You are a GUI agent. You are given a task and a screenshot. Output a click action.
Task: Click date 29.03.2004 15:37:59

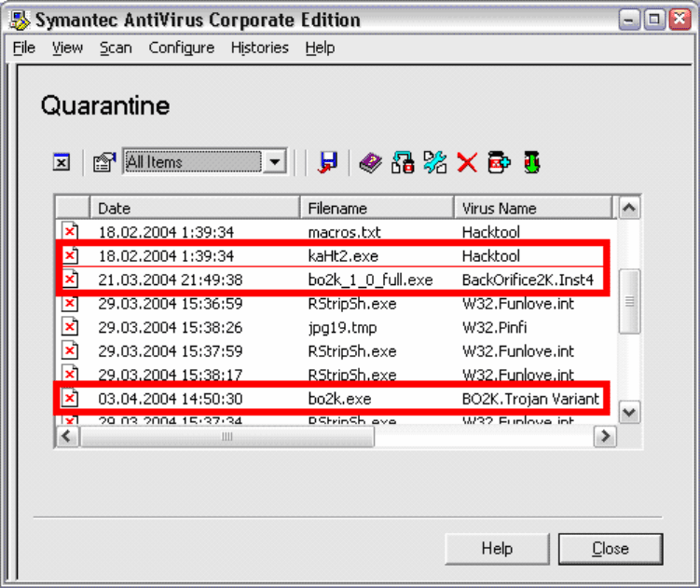point(170,351)
